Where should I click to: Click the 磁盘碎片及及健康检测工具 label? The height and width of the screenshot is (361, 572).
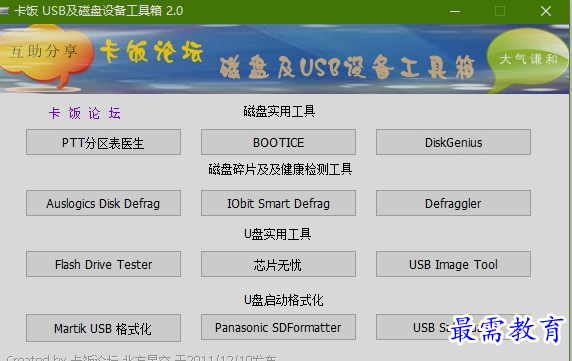280,169
